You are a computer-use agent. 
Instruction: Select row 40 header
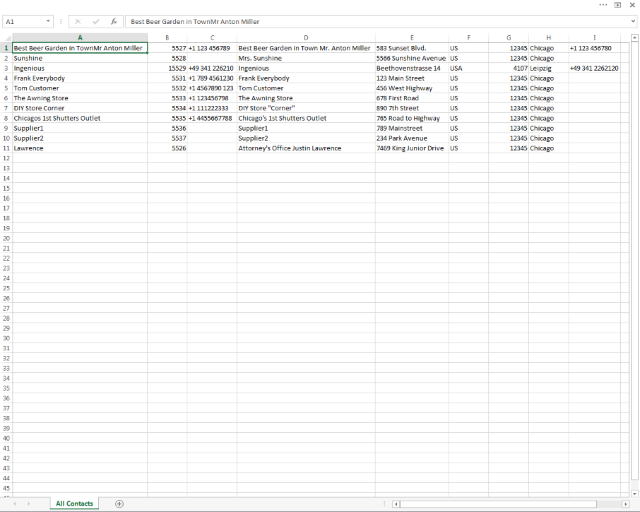coord(6,439)
